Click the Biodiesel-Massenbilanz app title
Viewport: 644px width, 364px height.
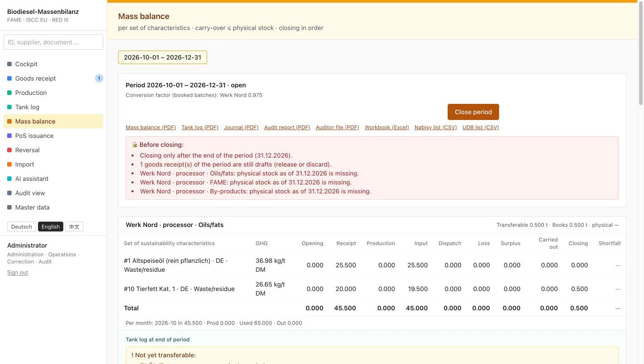(43, 12)
